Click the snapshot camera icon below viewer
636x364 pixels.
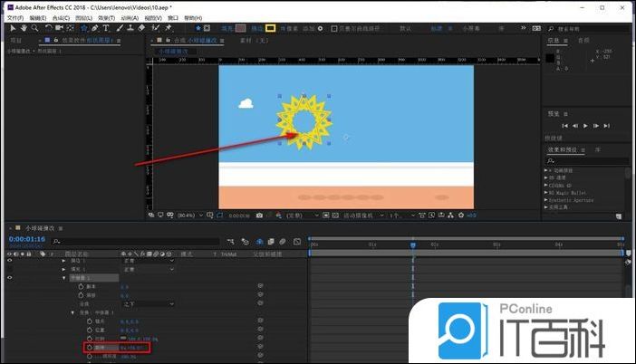pyautogui.click(x=259, y=216)
